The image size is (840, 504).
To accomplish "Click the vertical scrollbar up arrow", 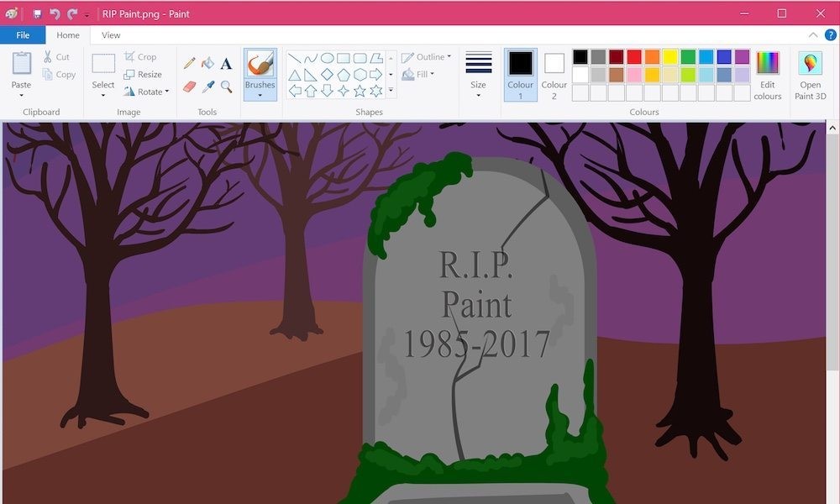I will [832, 128].
